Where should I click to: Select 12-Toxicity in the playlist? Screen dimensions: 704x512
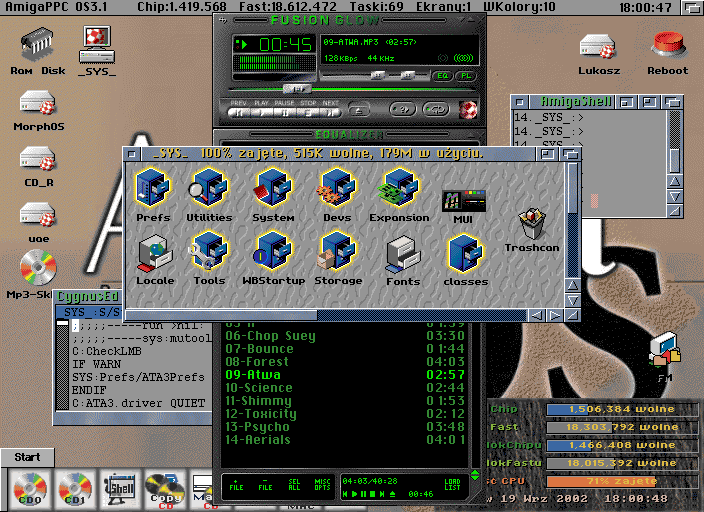tap(345, 414)
